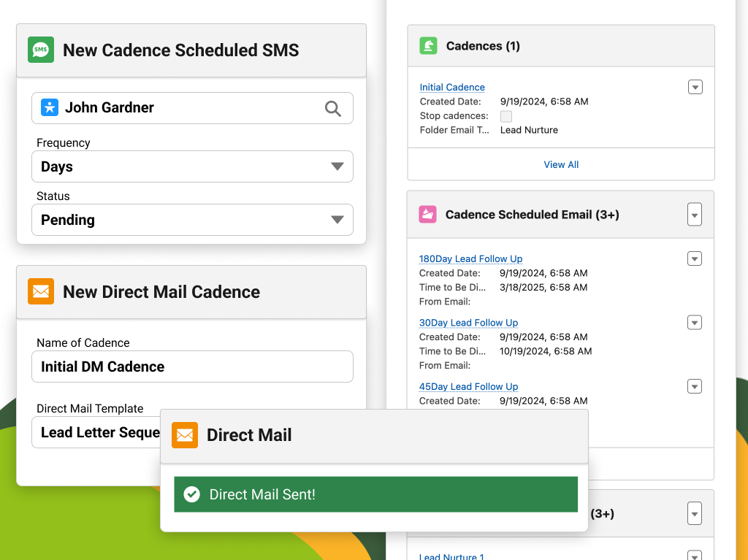Screen dimensions: 748x560
Task: Click the Direct Mail Template field showing Lead Letter Sequence
Action: [95, 432]
